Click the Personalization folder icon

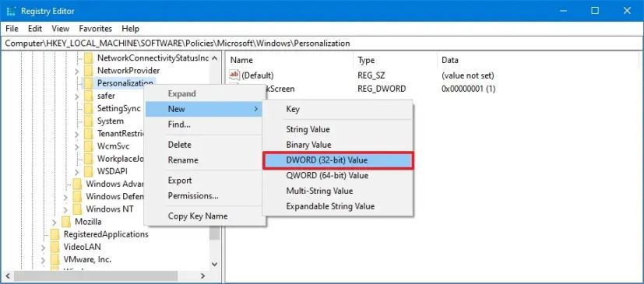coord(89,83)
